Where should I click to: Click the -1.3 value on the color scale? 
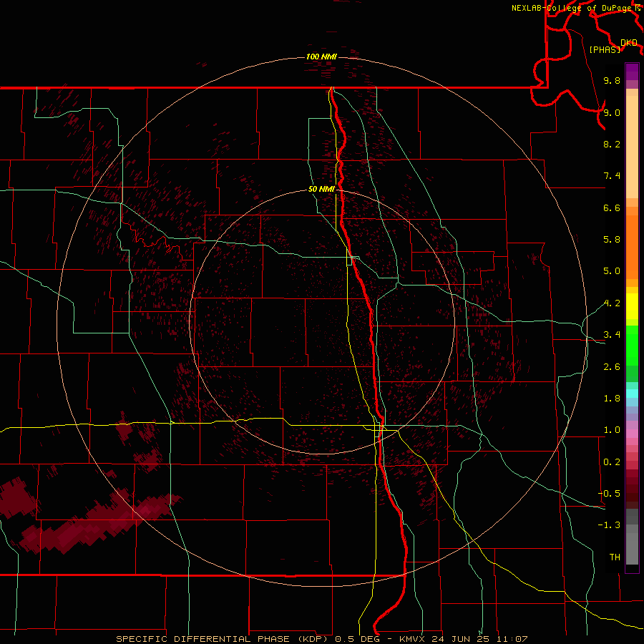coord(609,525)
